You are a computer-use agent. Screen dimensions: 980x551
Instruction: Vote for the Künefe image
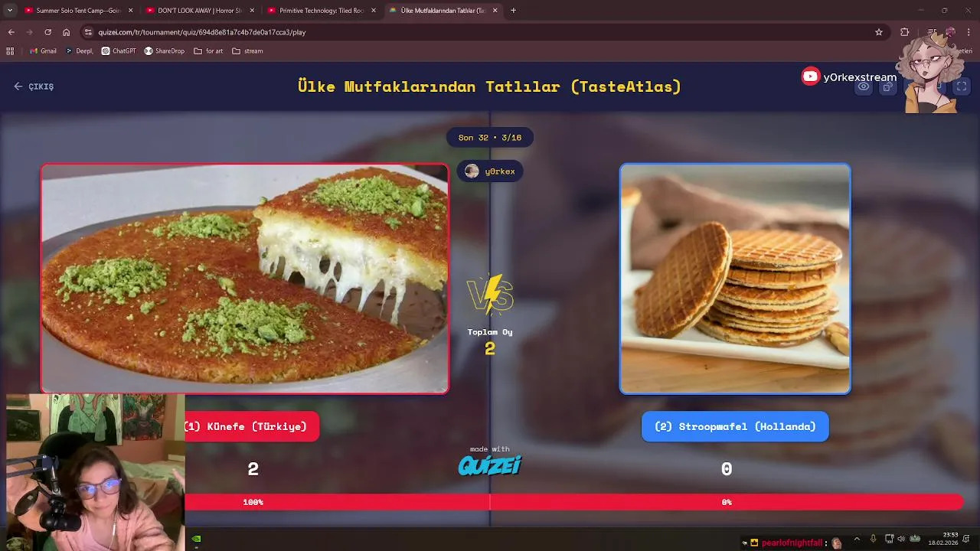(245, 279)
